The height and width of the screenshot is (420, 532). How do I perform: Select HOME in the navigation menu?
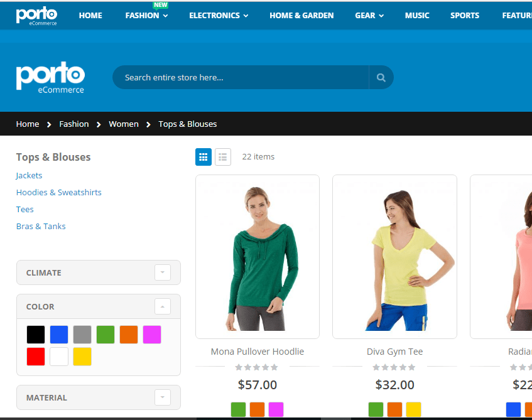pyautogui.click(x=90, y=15)
